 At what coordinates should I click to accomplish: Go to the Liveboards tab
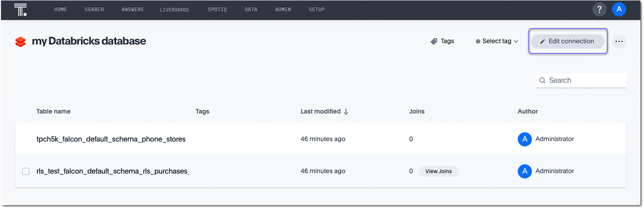pos(174,10)
